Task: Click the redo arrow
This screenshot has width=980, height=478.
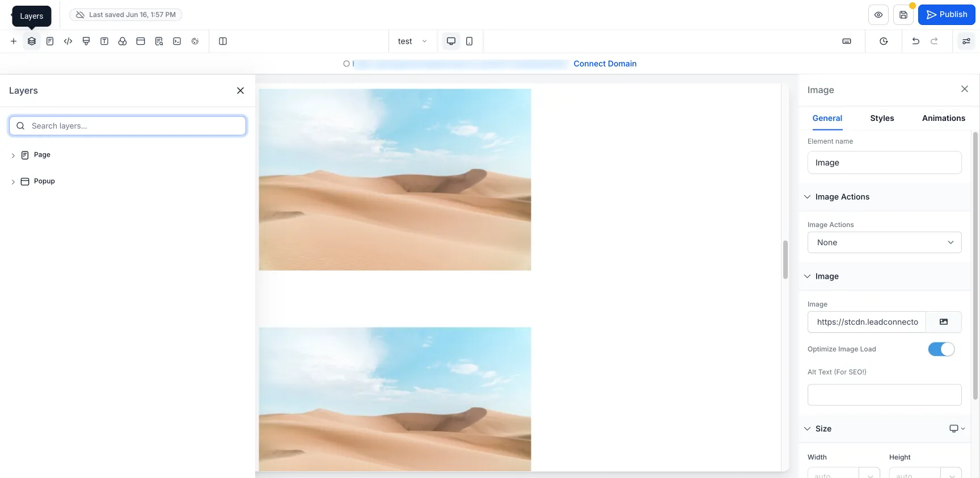Action: (x=934, y=41)
